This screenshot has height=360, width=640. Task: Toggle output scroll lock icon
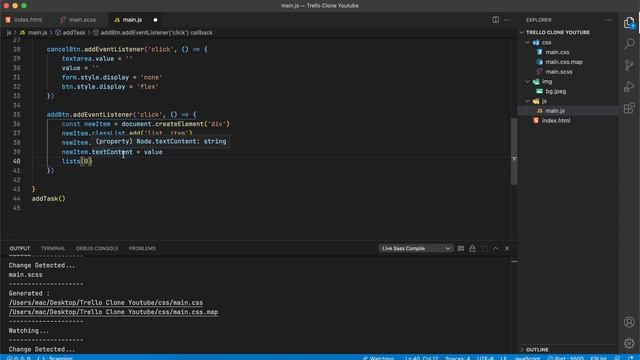[x=472, y=248]
